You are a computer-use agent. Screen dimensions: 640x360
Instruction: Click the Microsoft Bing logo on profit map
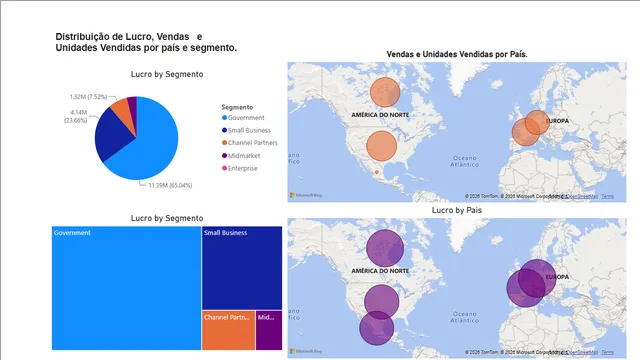point(306,351)
